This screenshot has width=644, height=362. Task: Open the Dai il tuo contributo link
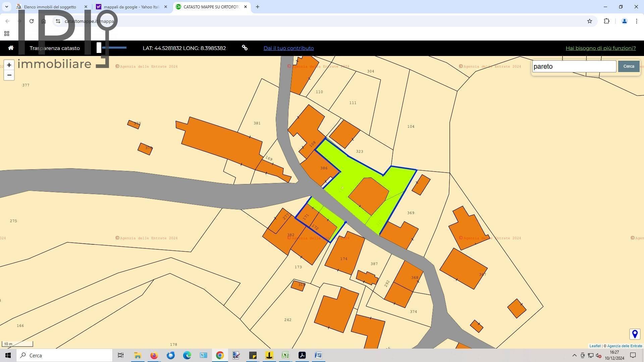(288, 48)
